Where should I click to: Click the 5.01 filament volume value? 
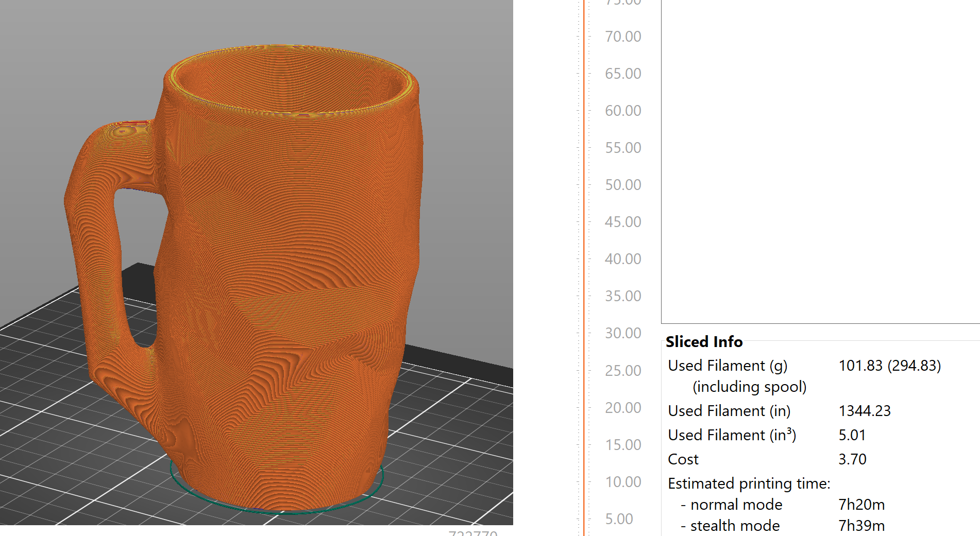[x=852, y=435]
